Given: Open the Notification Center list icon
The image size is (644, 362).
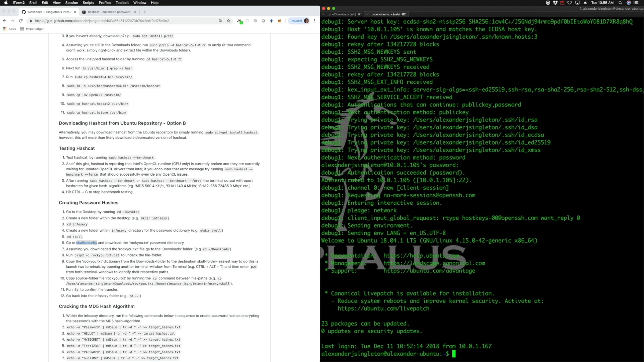Looking at the screenshot, I should pos(636,3).
